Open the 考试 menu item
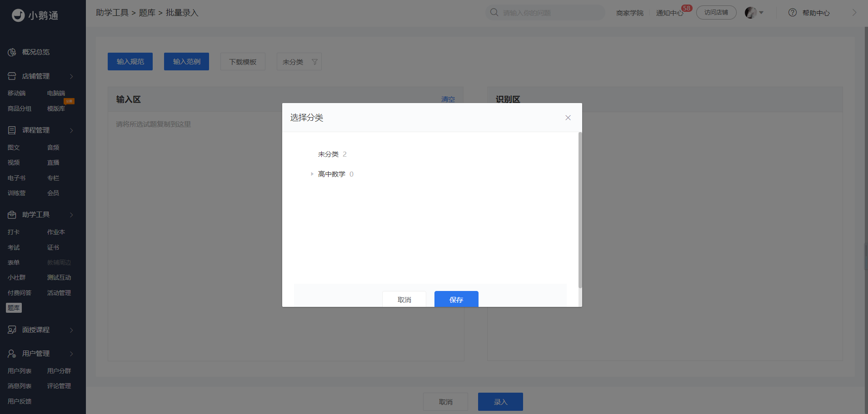Image resolution: width=868 pixels, height=414 pixels. coord(14,247)
